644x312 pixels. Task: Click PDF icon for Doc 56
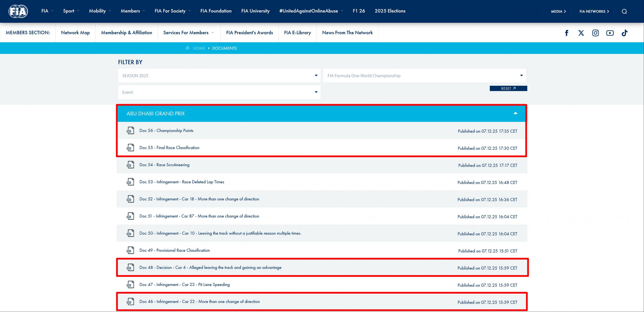tap(130, 131)
